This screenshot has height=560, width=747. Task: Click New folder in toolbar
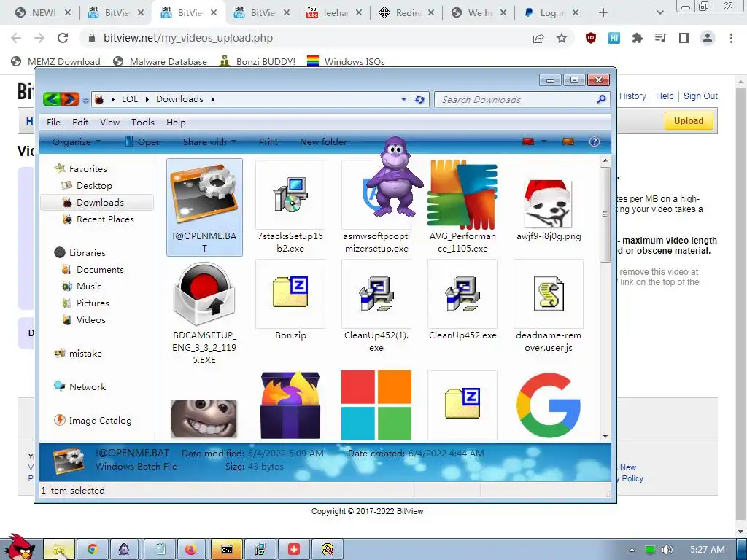coord(323,142)
